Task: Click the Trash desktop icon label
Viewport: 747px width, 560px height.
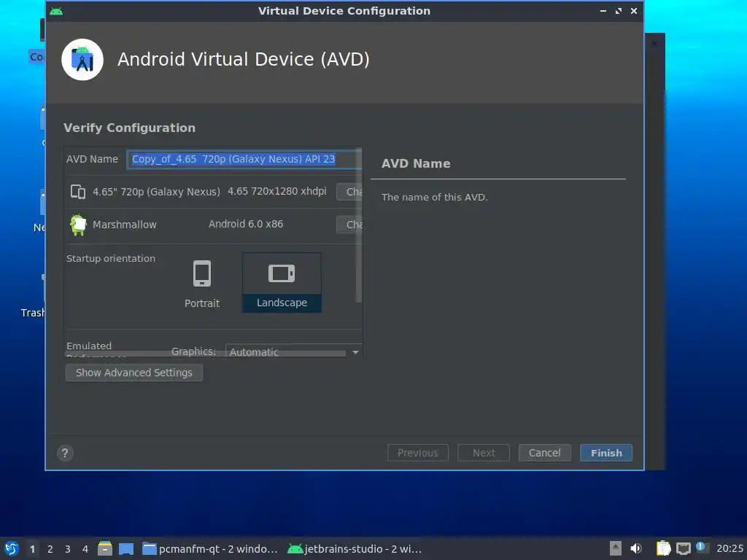Action: tap(33, 313)
